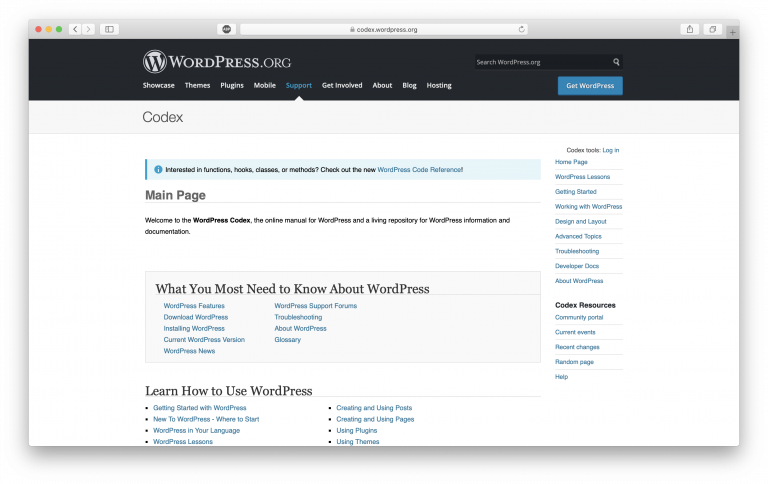Open New To WordPress - Where to Start
The image size is (768, 484).
(x=206, y=419)
